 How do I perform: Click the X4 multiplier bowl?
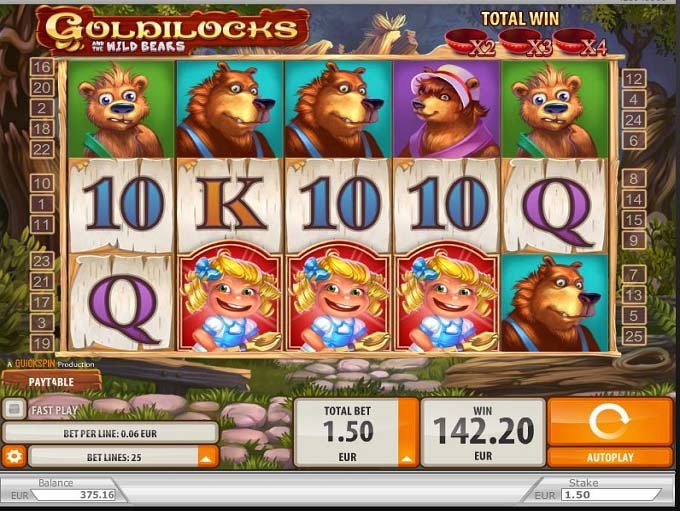coord(581,43)
